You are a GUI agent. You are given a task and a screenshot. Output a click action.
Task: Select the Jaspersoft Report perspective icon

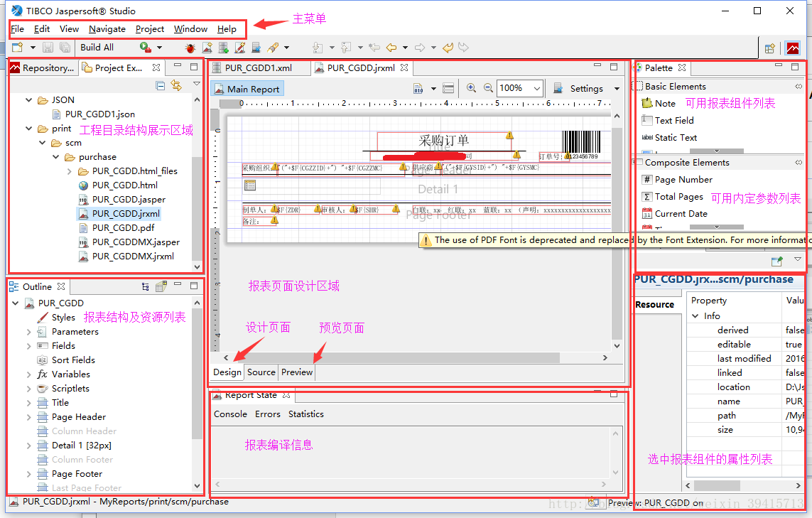[x=793, y=48]
